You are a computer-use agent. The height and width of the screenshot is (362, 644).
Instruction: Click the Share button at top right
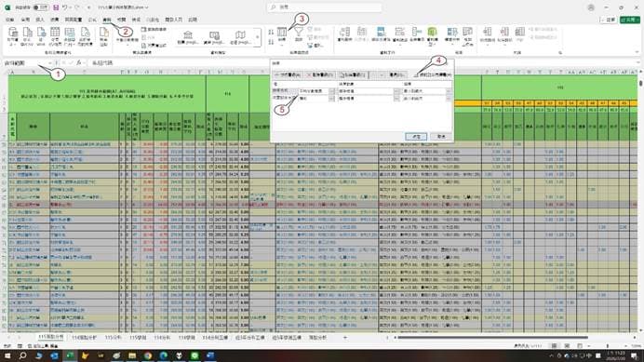click(630, 20)
